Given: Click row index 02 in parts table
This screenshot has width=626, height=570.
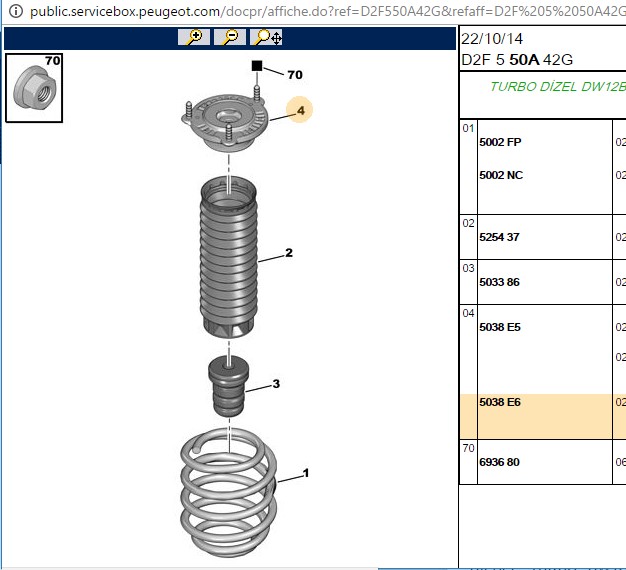Looking at the screenshot, I should tap(468, 223).
